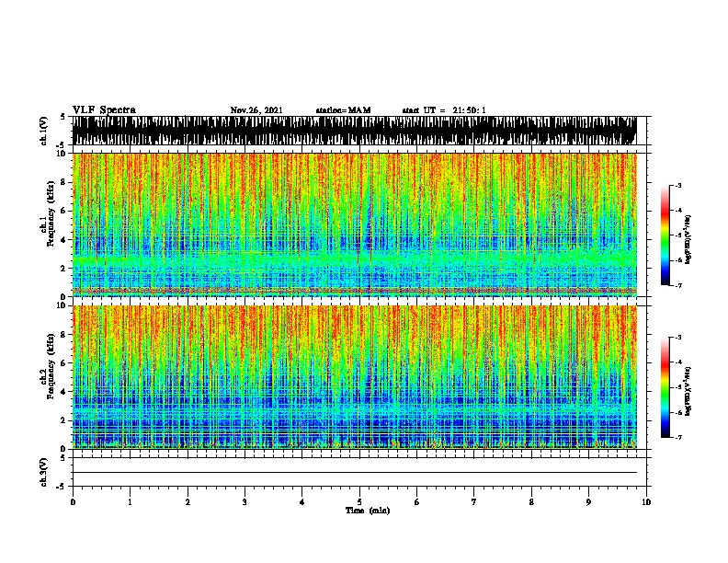Viewport: 728px width, 563px height.
Task: Select the "Time (min)" axis title
Action: [x=368, y=511]
